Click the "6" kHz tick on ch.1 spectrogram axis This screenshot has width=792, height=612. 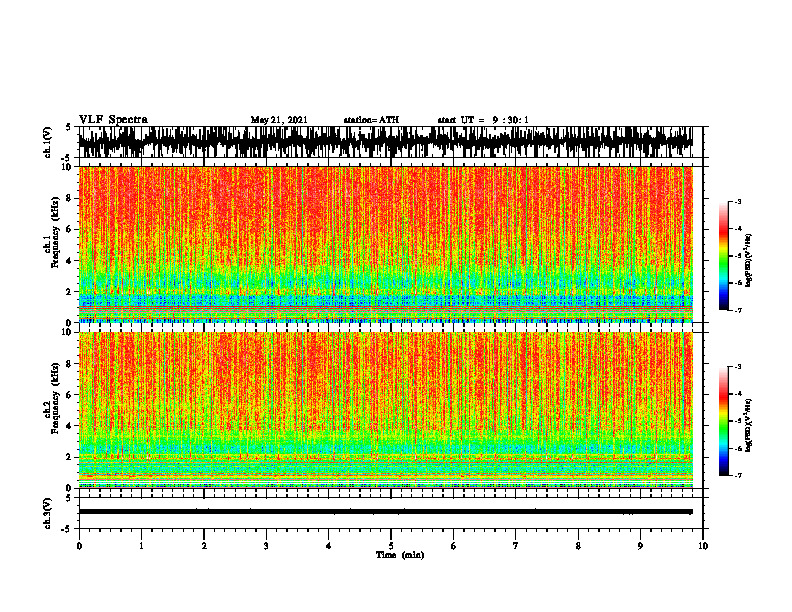[69, 230]
